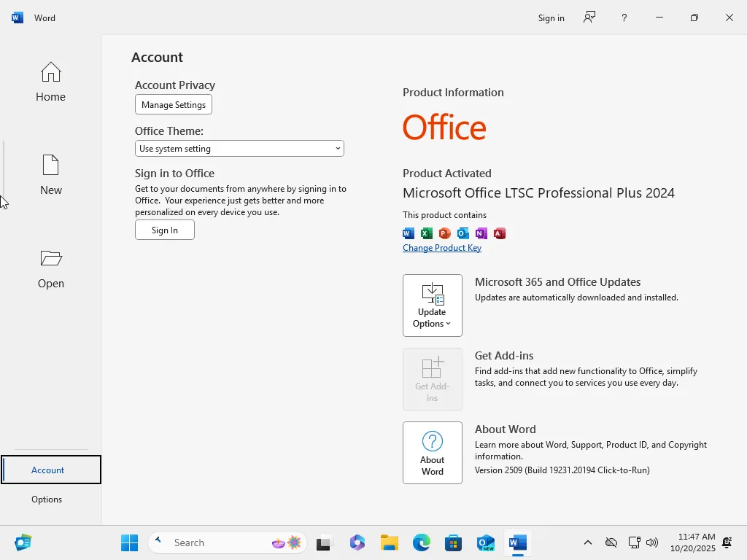
Task: Launch Microsoft Edge from the taskbar
Action: (421, 542)
